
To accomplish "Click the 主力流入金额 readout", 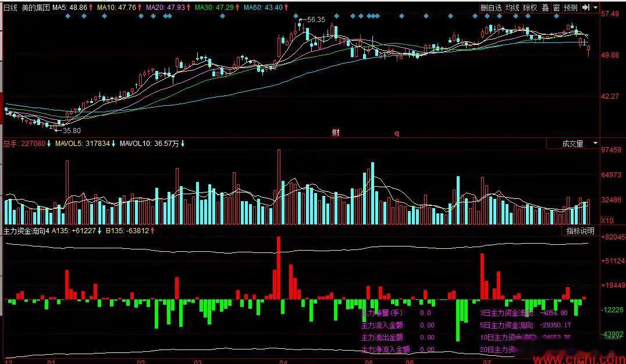I will pyautogui.click(x=398, y=325).
